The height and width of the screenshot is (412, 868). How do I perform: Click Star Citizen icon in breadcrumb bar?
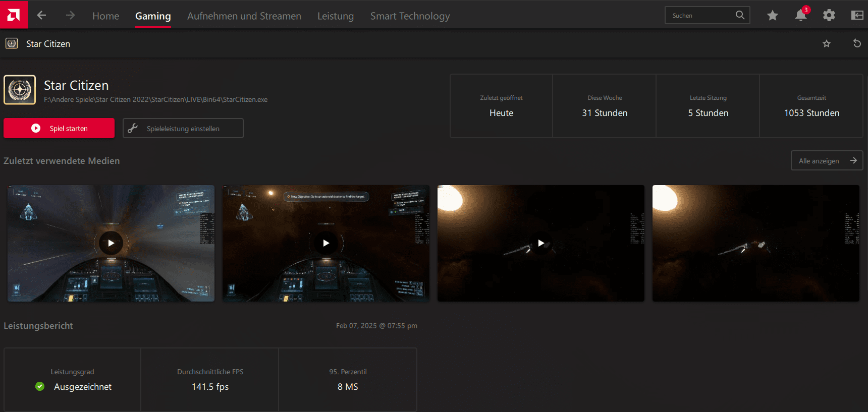point(12,43)
